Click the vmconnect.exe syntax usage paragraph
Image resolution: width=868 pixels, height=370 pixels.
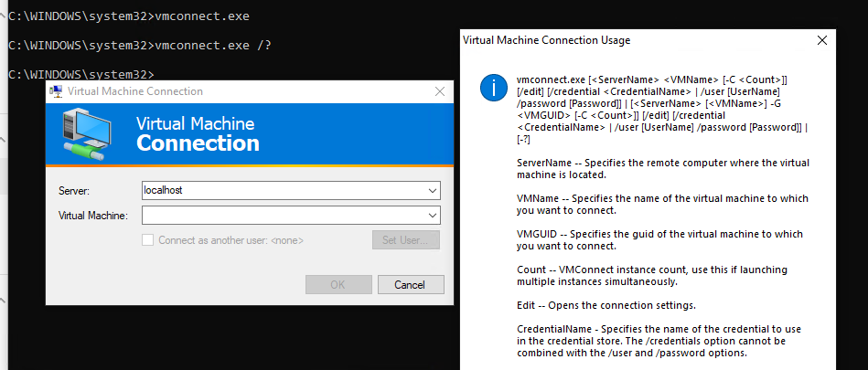662,110
